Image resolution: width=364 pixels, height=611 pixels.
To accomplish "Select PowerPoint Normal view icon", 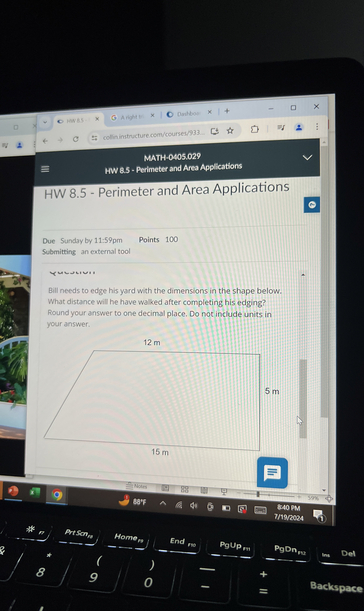I will (165, 488).
